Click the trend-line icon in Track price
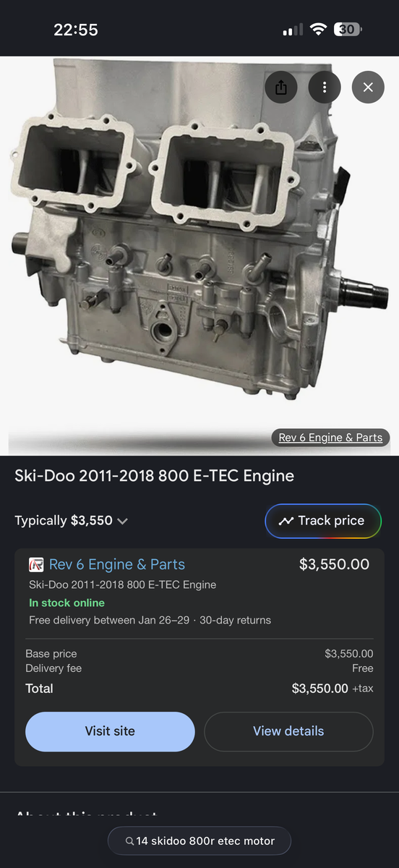The height and width of the screenshot is (868, 399). (x=286, y=521)
